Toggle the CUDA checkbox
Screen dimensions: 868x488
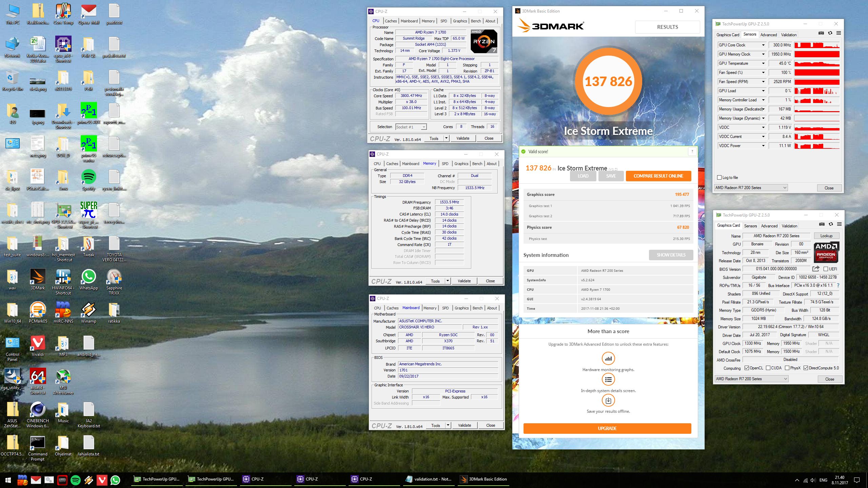click(768, 368)
